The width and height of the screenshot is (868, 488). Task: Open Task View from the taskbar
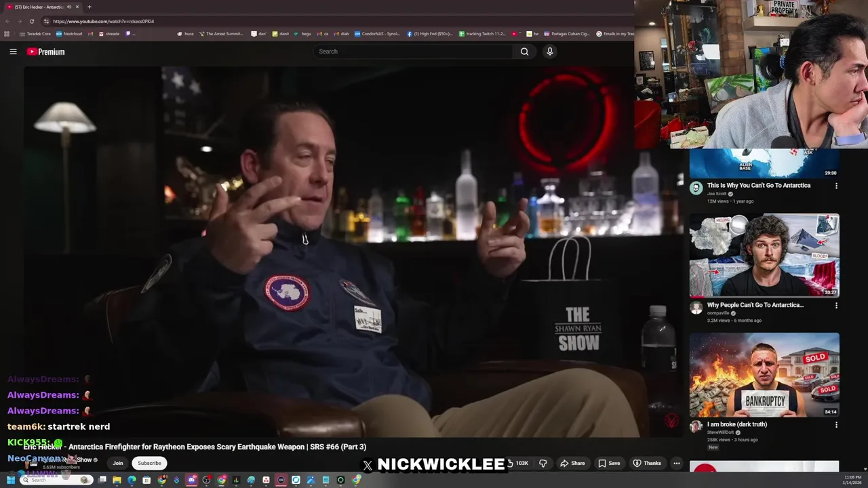pos(102,480)
